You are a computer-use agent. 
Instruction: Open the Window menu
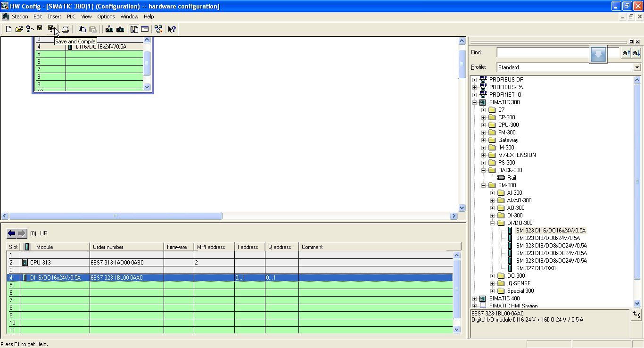(129, 17)
